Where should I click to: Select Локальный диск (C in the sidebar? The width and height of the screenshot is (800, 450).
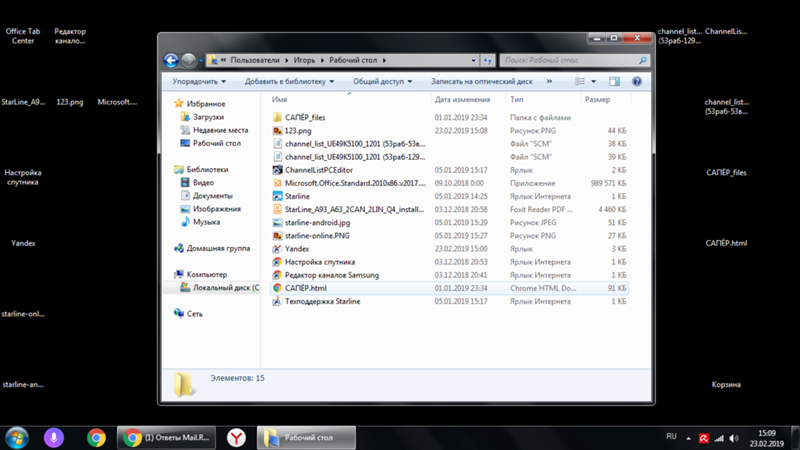point(226,288)
